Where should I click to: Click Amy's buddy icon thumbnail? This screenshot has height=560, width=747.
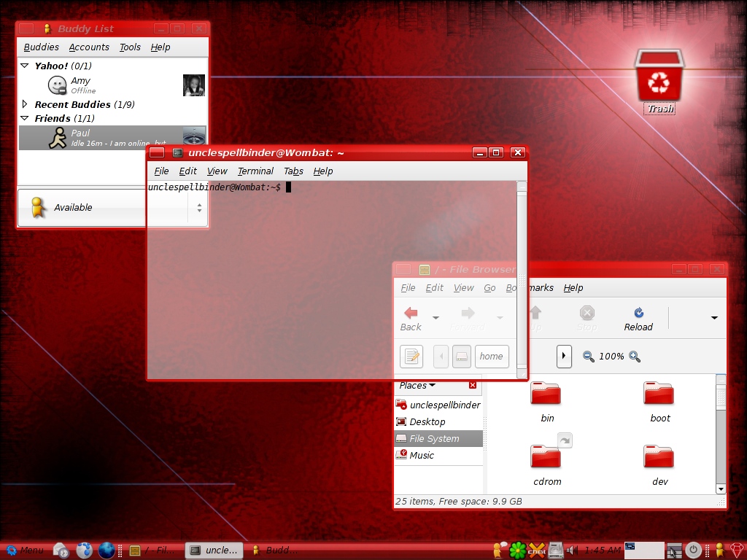pyautogui.click(x=194, y=85)
